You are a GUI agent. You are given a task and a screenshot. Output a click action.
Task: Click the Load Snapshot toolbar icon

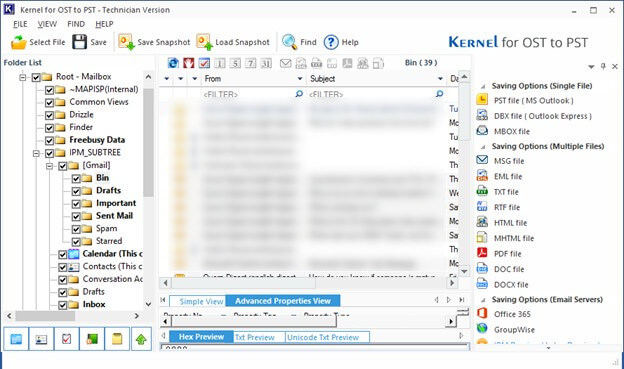205,42
